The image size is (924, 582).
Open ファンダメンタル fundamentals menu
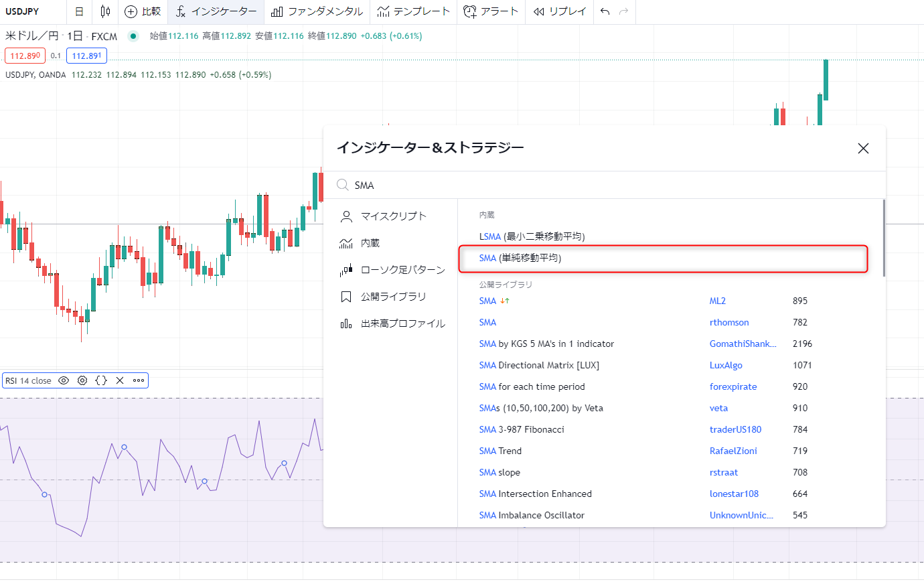[x=317, y=11]
